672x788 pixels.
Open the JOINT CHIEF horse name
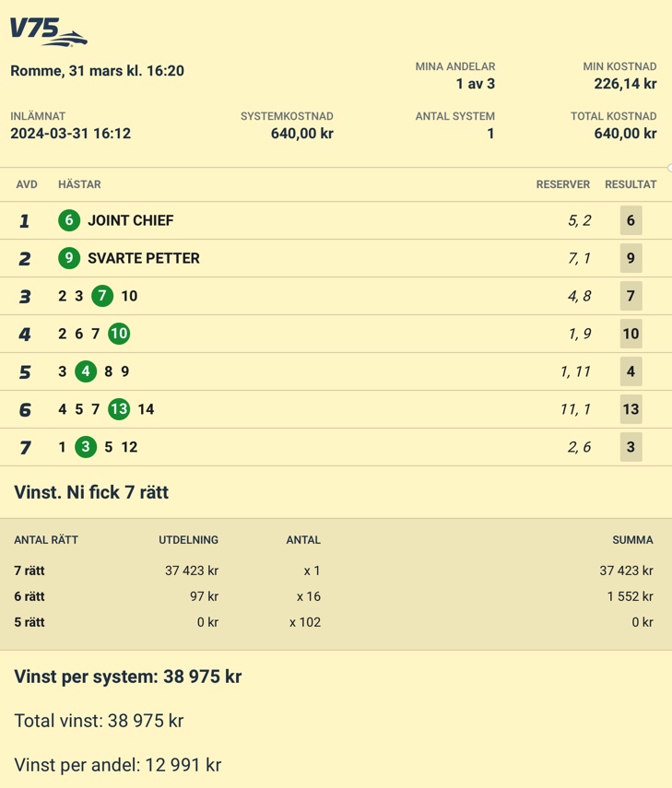tap(131, 220)
